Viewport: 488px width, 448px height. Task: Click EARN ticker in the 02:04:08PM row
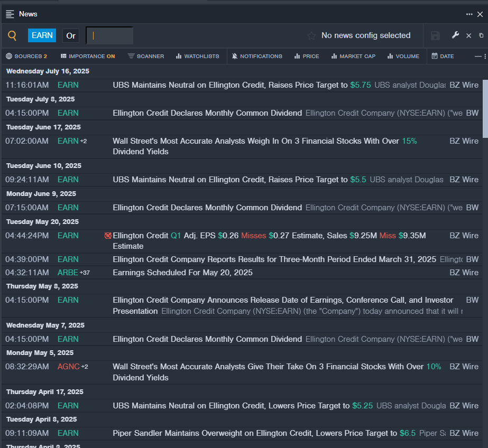pyautogui.click(x=68, y=406)
